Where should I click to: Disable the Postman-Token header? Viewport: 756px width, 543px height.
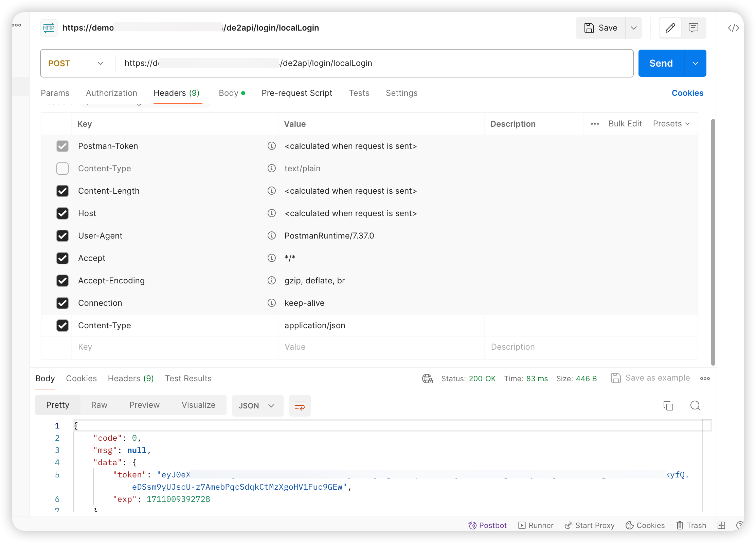tap(62, 146)
